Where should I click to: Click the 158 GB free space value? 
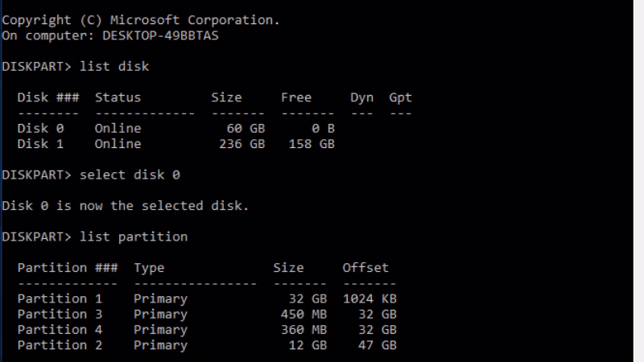pyautogui.click(x=312, y=144)
